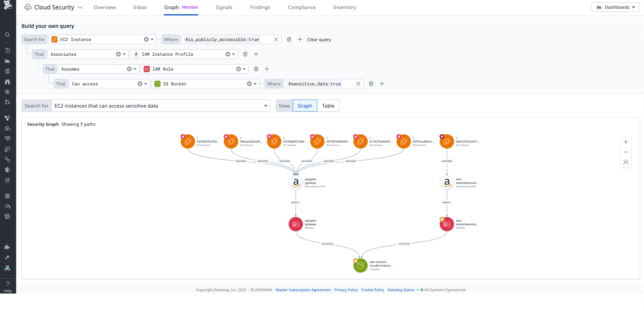This screenshot has height=311, width=644.
Task: Fit the graph to screen with the frame icon
Action: 626,162
